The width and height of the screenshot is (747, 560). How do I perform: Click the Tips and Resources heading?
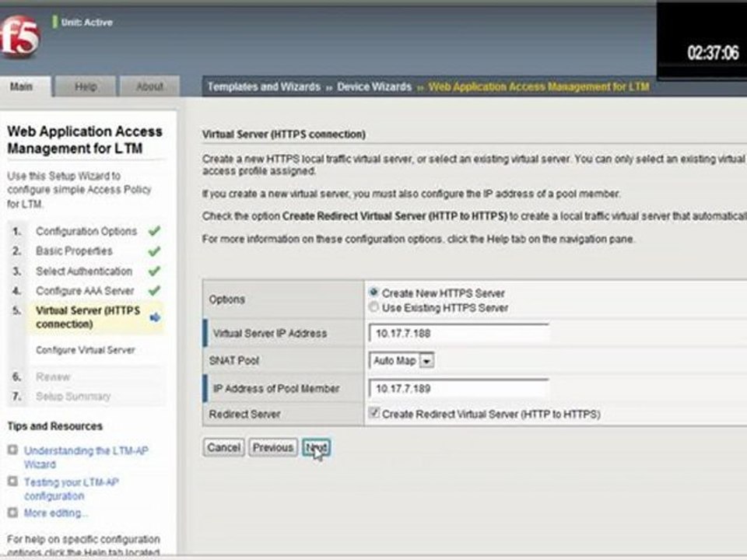pyautogui.click(x=55, y=426)
